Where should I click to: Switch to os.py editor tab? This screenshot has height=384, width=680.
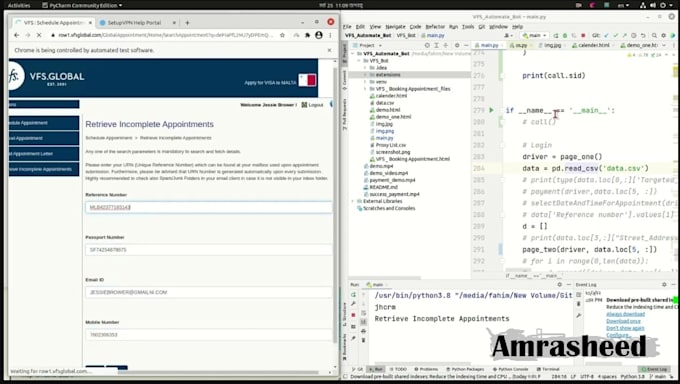point(520,46)
